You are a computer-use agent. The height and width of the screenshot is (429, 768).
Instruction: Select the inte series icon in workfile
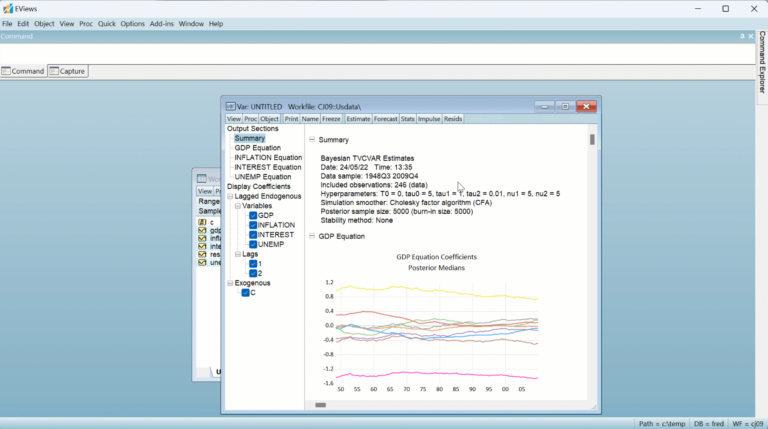[x=202, y=246]
